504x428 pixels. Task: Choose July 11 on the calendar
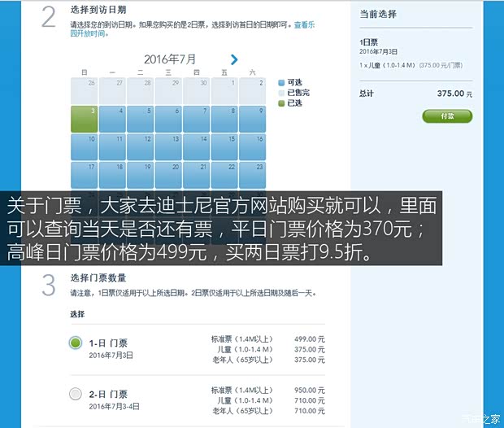click(x=112, y=147)
